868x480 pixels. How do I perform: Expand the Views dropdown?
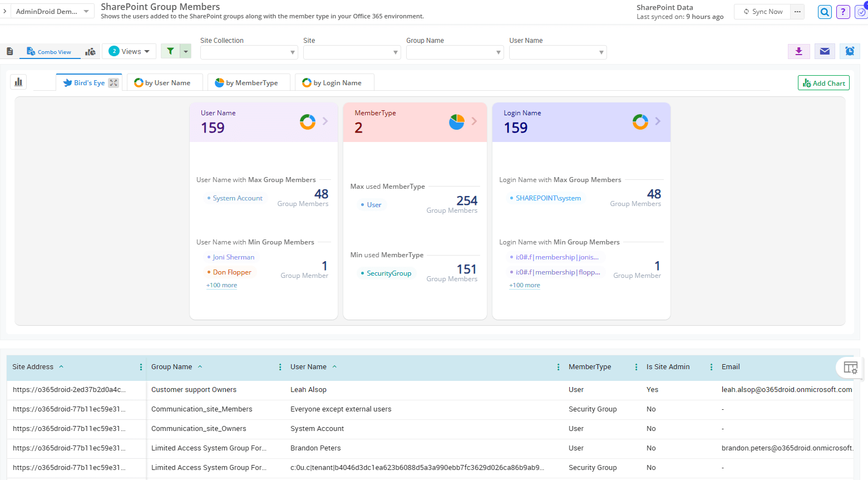[130, 51]
